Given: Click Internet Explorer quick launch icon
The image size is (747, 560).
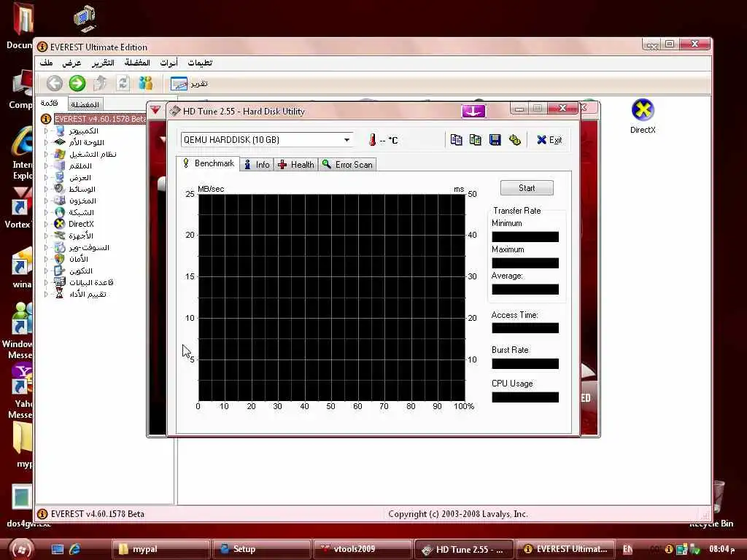Looking at the screenshot, I should 75,549.
